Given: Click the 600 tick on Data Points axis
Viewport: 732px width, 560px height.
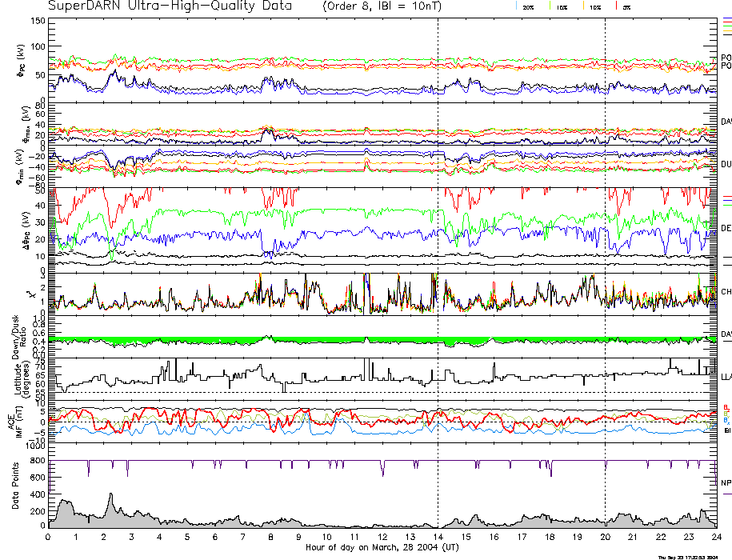Looking at the screenshot, I should pos(39,478).
